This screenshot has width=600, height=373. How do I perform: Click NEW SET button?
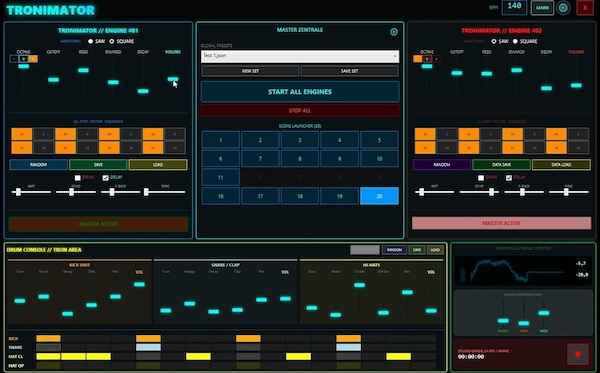250,71
